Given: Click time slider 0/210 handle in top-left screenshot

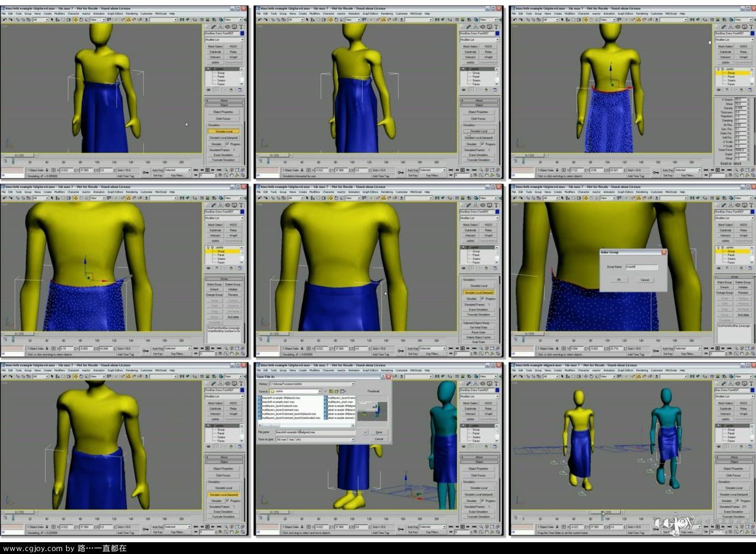Looking at the screenshot, I should click(19, 155).
